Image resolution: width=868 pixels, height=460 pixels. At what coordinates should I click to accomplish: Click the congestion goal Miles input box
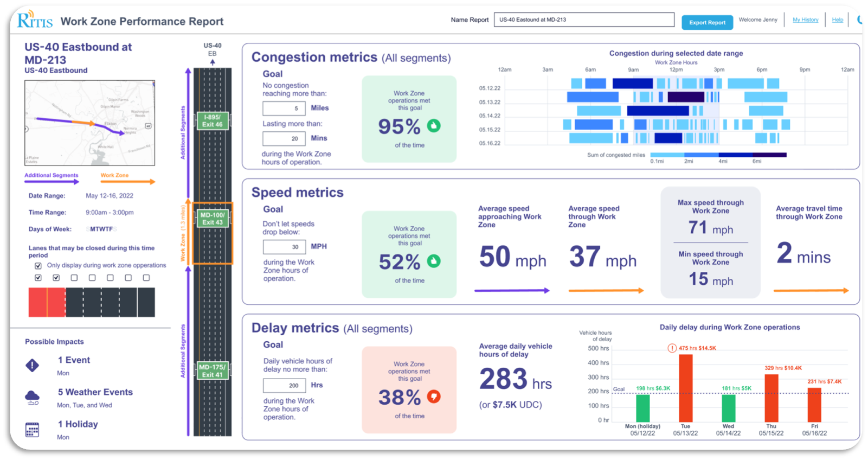284,108
